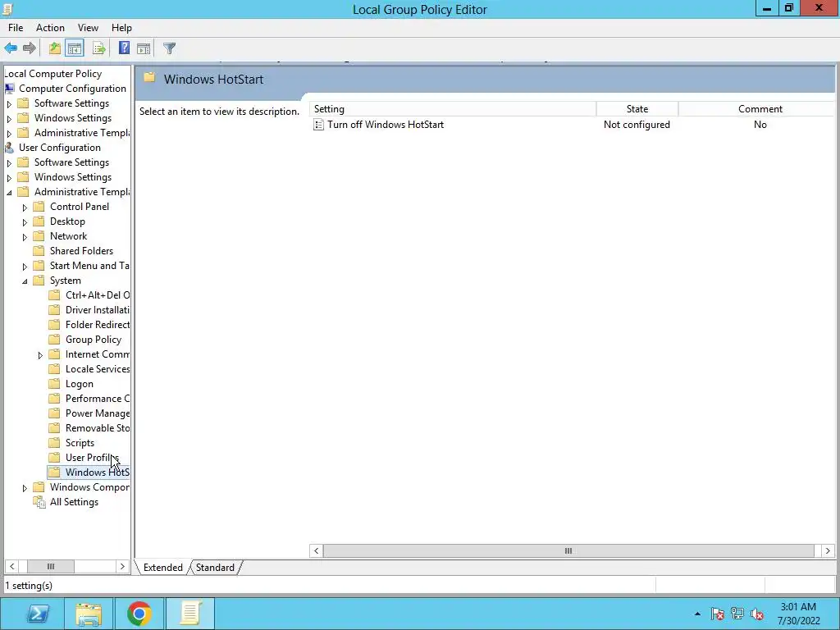Open File Explorer from the taskbar
The image size is (840, 630).
[89, 614]
